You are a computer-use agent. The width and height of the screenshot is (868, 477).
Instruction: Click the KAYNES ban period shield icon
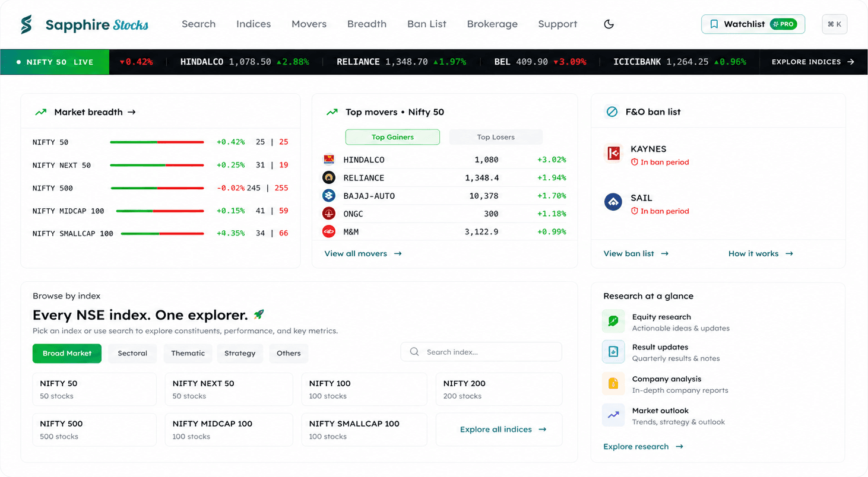pyautogui.click(x=634, y=162)
